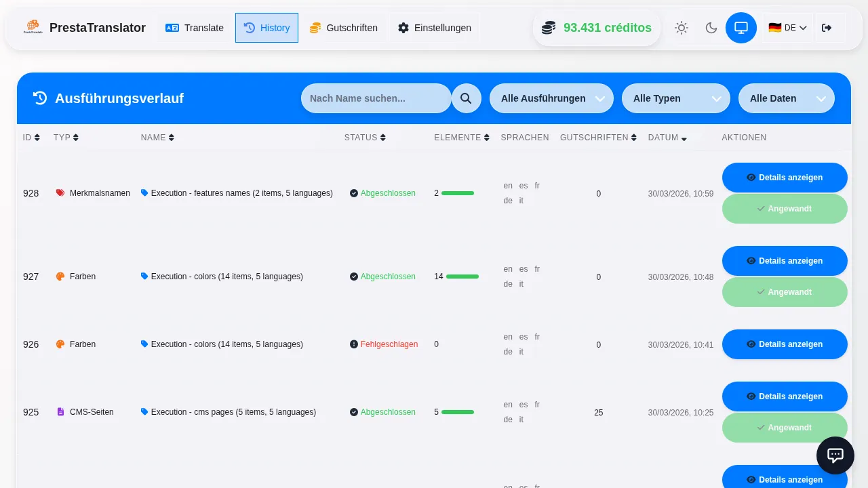Open the Gutschriften tab
Viewport: 868px width, 488px height.
coord(343,28)
